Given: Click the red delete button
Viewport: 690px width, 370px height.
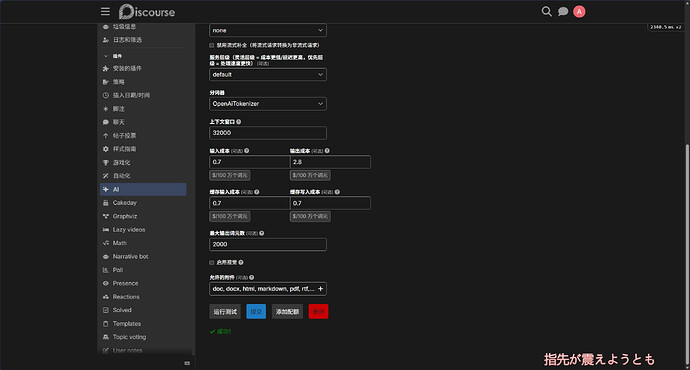Looking at the screenshot, I should click(x=319, y=311).
